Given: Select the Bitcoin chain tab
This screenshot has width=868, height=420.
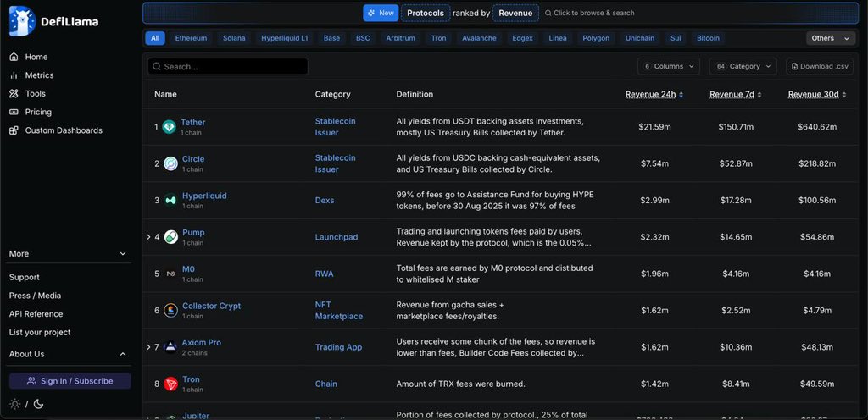Looking at the screenshot, I should point(708,38).
